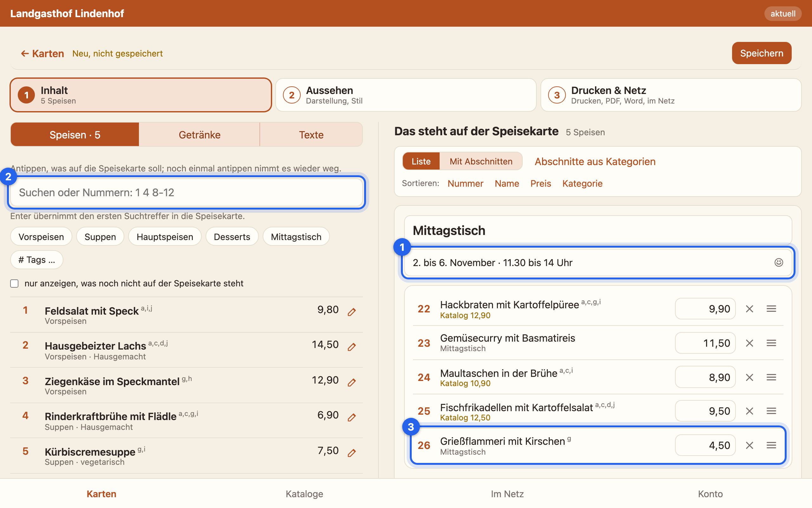Click the search or numbers input field
Viewport: 812px width, 508px height.
(x=186, y=192)
